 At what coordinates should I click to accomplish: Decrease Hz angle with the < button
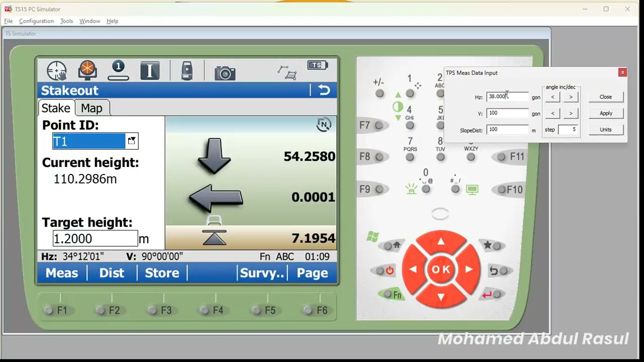pos(552,97)
